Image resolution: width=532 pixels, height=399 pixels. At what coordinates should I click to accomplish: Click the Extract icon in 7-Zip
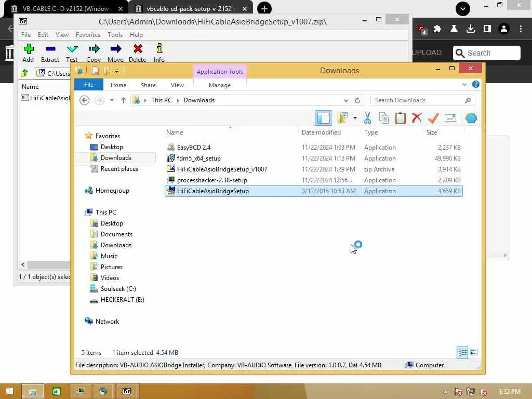click(x=50, y=49)
